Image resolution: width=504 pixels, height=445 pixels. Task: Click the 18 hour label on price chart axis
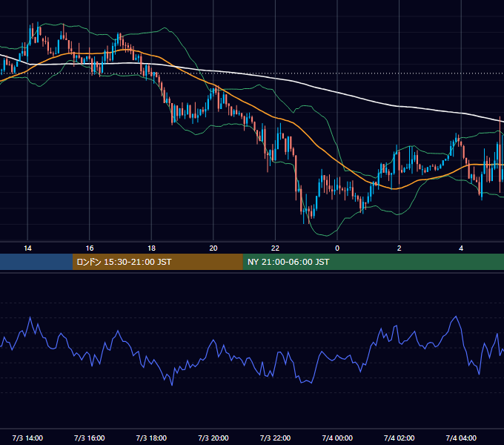point(151,248)
